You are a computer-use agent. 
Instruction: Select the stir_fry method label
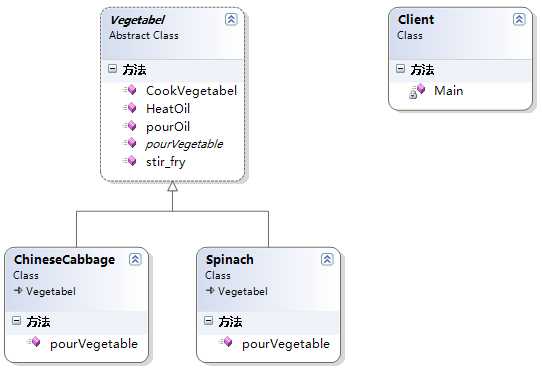(166, 162)
